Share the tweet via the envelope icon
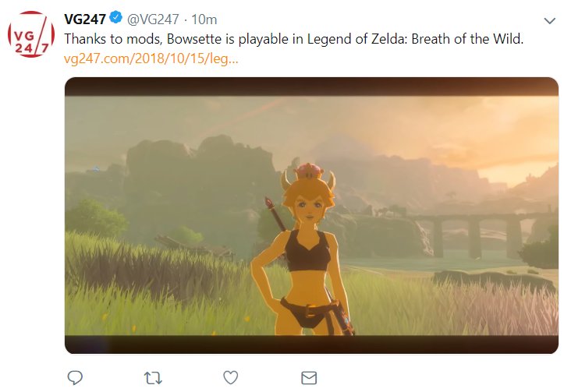564x392 pixels. pyautogui.click(x=309, y=378)
